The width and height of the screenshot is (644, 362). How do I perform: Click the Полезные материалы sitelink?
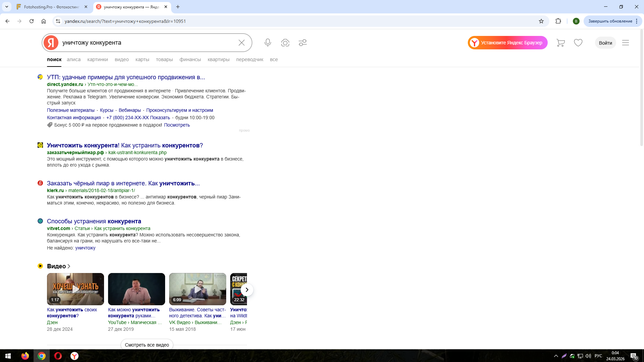coord(71,110)
